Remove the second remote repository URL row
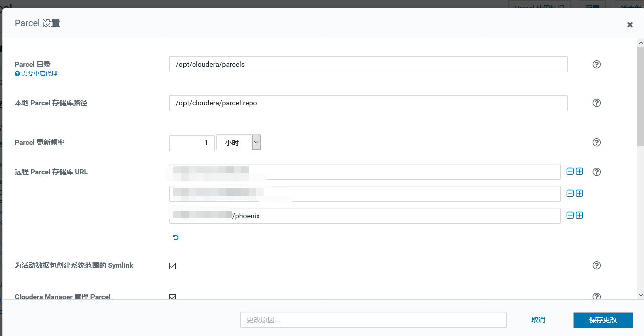 [x=570, y=193]
